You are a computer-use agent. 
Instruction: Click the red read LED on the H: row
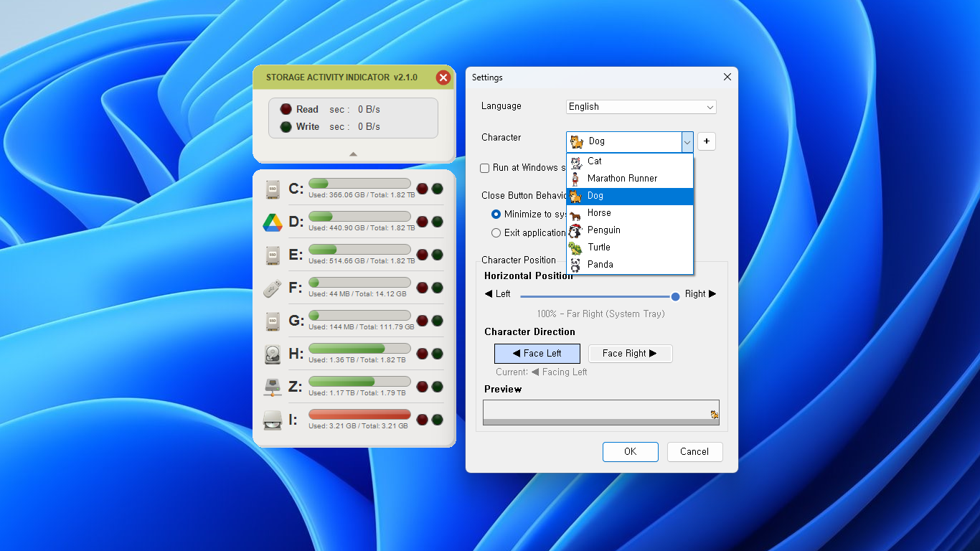(x=423, y=354)
